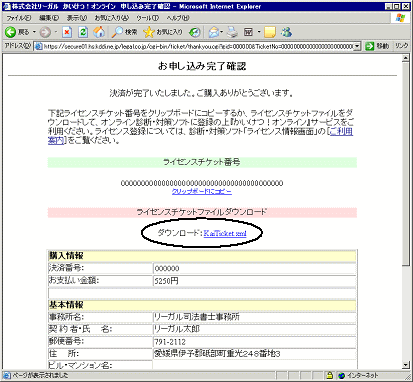The image size is (413, 382).
Task: Select the license ticket number zeros
Action: (202, 183)
